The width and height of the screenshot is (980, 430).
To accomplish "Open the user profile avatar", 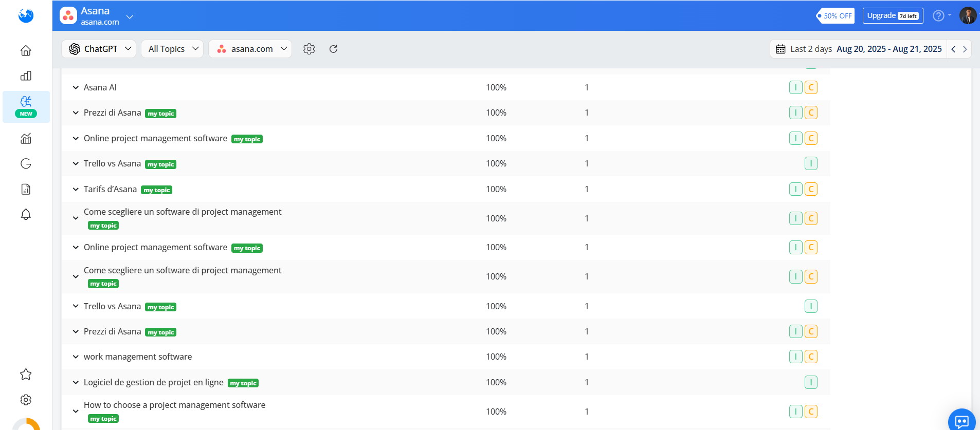I will pos(968,15).
